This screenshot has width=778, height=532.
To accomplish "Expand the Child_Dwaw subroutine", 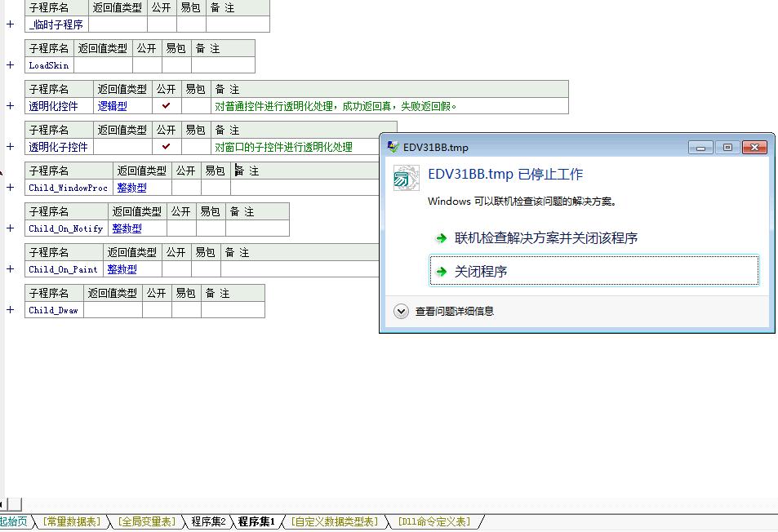I will [x=10, y=309].
